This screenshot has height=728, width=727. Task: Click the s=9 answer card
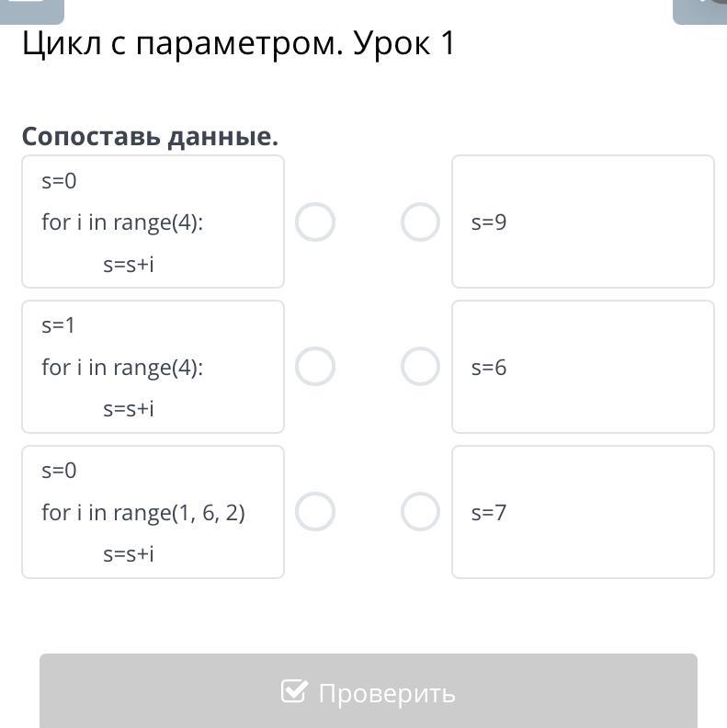[583, 222]
